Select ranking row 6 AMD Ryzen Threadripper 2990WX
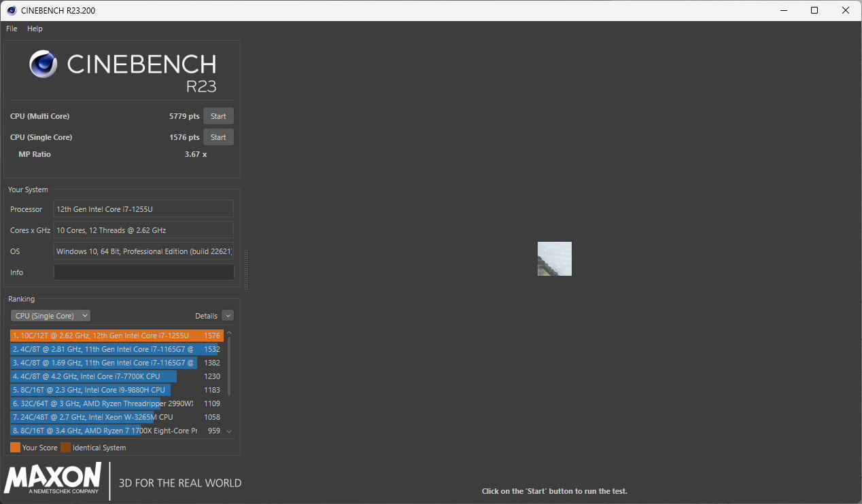 click(x=116, y=403)
